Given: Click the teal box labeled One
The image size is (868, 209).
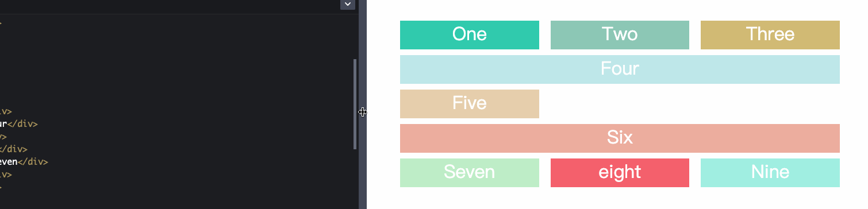Looking at the screenshot, I should tap(469, 35).
